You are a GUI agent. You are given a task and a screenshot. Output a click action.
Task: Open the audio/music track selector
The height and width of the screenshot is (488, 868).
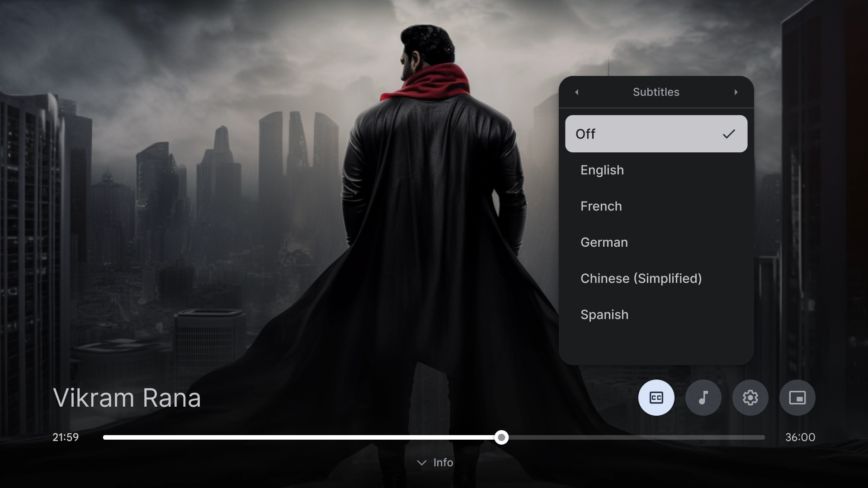pos(703,398)
